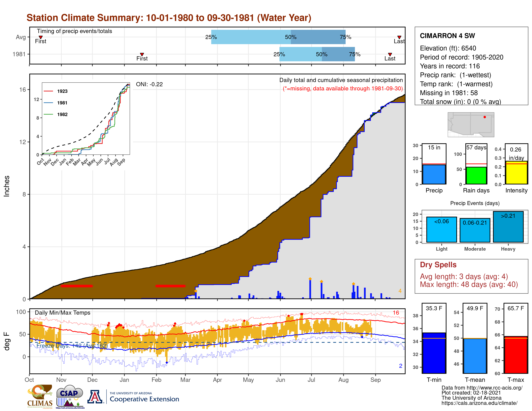Image resolution: width=532 pixels, height=411 pixels.
Task: Click the red T-max bar
Action: [x=516, y=355]
